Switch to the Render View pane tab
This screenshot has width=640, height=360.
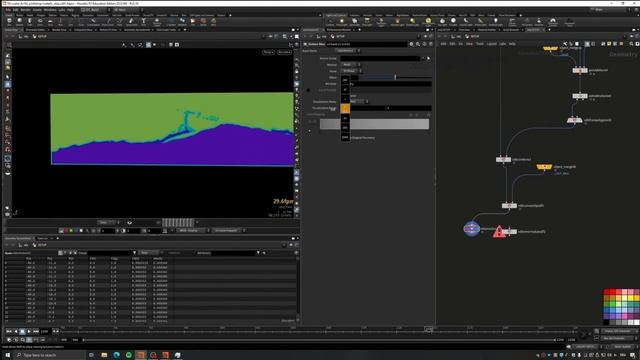(59, 30)
